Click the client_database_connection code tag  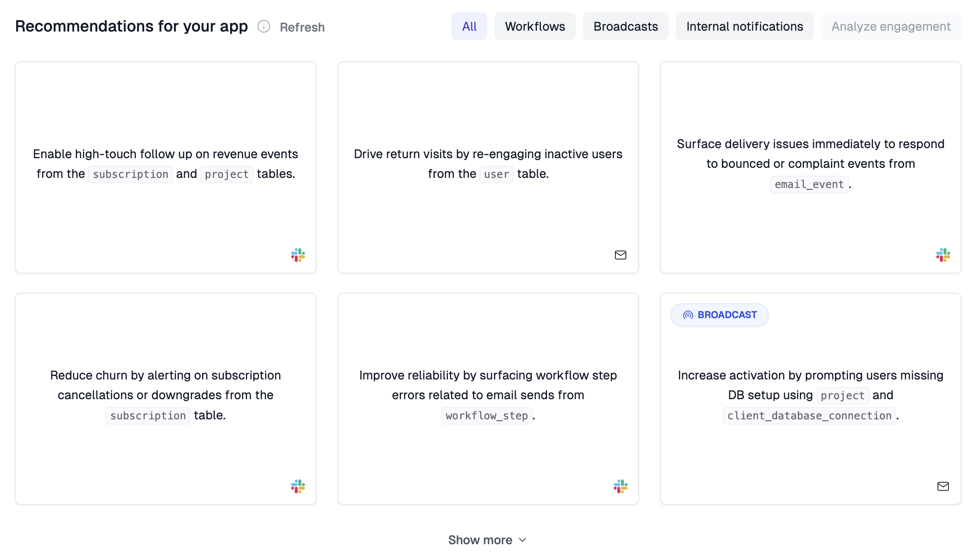pyautogui.click(x=809, y=415)
